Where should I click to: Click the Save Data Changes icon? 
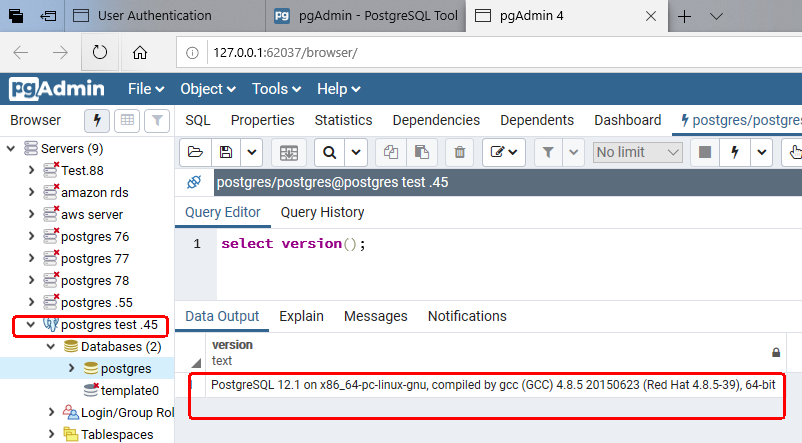[288, 152]
